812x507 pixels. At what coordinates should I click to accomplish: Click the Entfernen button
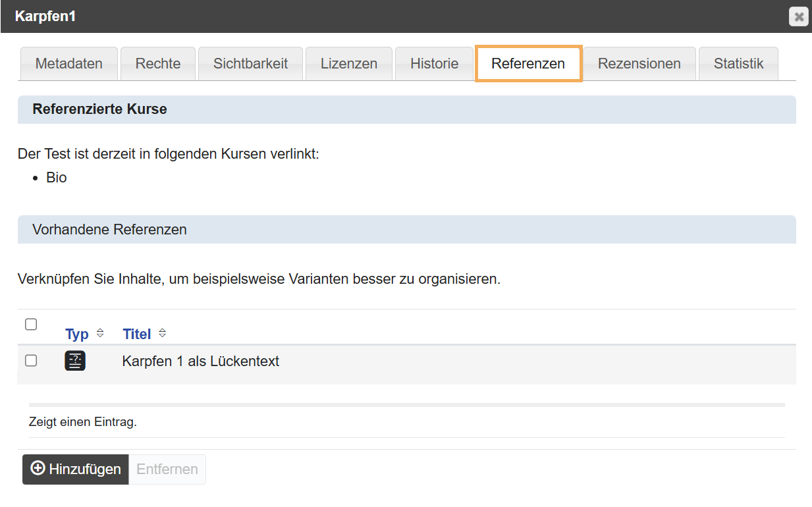point(167,469)
